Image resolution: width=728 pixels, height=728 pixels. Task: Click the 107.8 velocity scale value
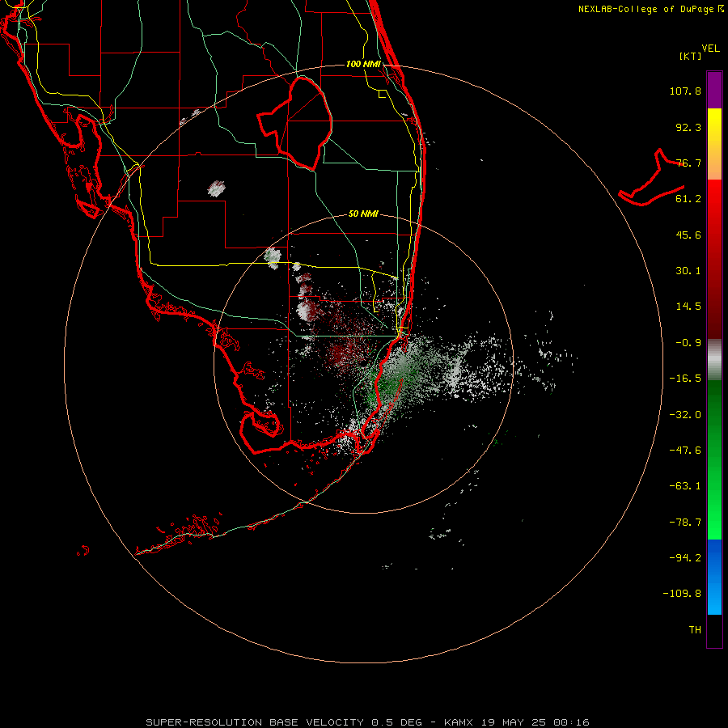(x=685, y=91)
